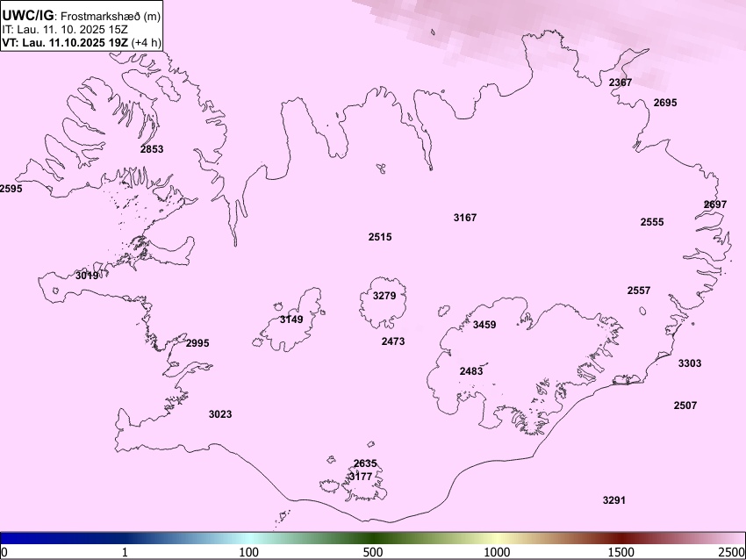Click the 3177 label on Mýrdalsjökull

[x=360, y=477]
